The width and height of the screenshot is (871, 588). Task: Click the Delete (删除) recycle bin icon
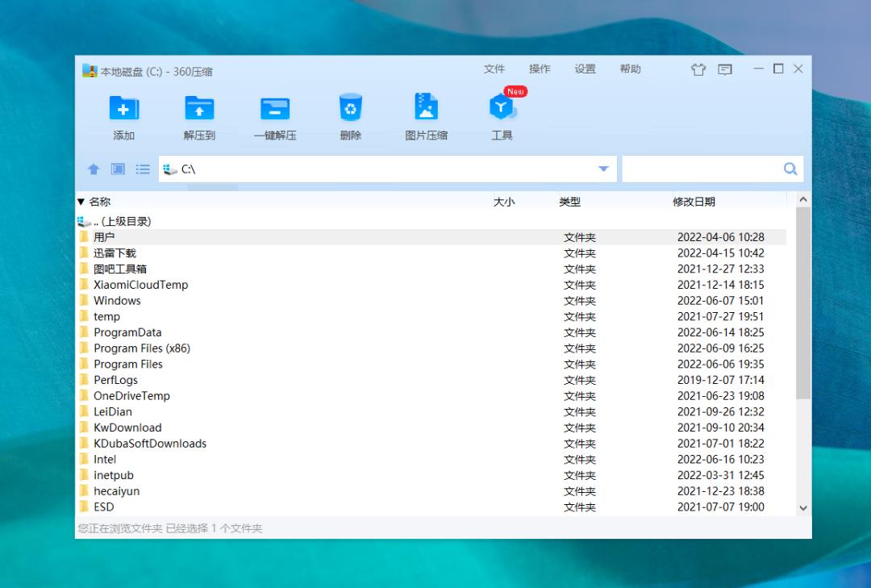pos(351,108)
